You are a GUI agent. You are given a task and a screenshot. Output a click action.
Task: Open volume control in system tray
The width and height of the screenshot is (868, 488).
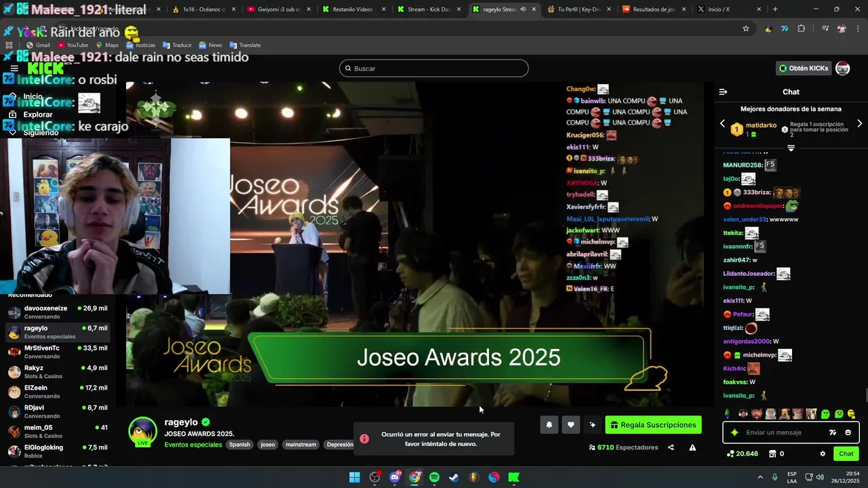point(820,477)
